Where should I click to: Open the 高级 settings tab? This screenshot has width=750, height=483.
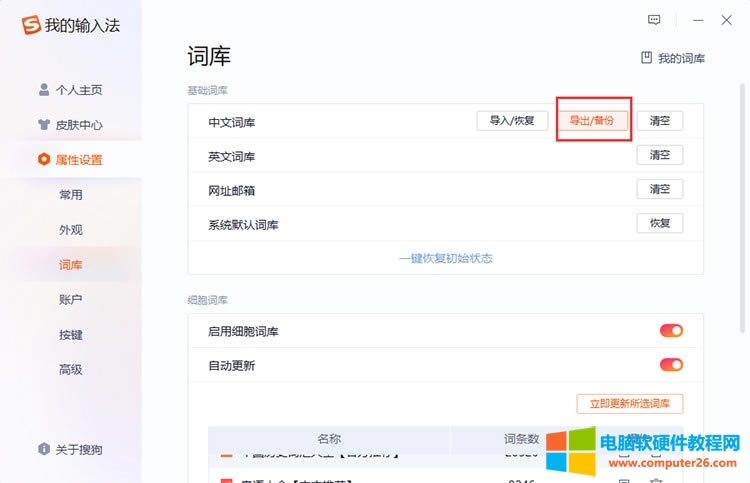pyautogui.click(x=70, y=370)
